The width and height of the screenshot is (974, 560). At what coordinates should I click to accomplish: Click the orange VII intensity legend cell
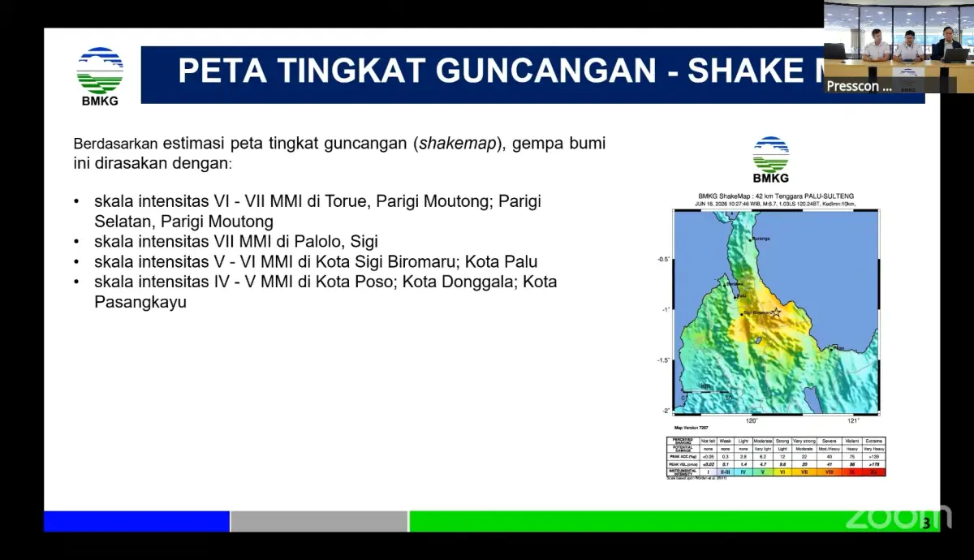click(804, 472)
